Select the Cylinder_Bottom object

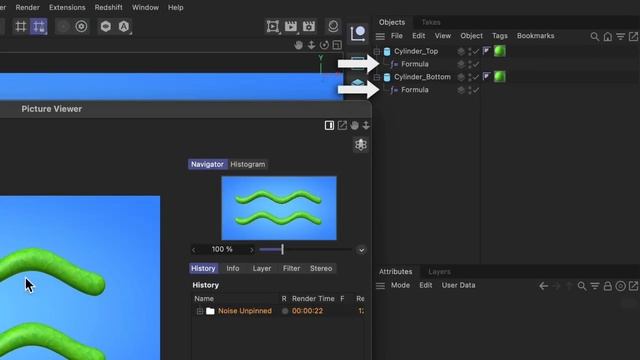coord(422,77)
